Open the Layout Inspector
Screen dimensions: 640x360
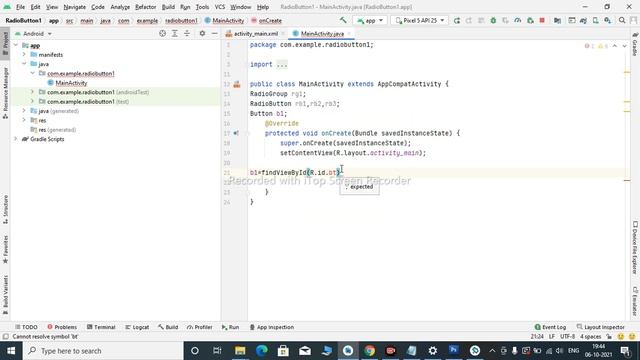tap(600, 327)
